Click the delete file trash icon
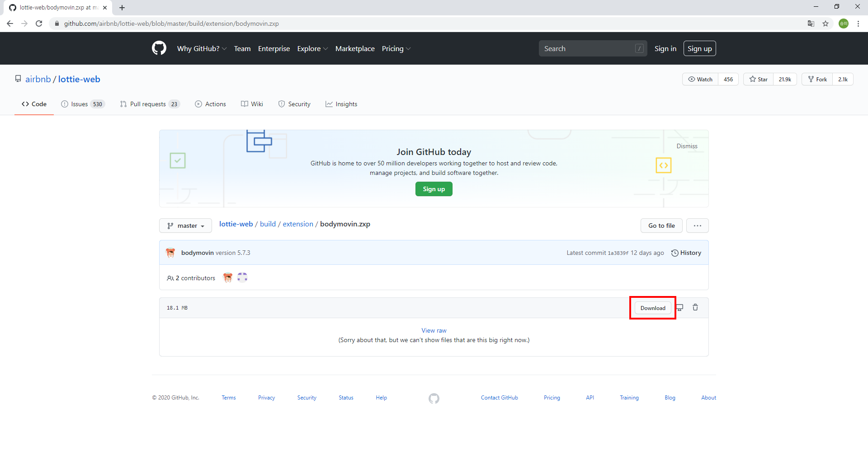Screen dimensions: 868x470 point(695,307)
